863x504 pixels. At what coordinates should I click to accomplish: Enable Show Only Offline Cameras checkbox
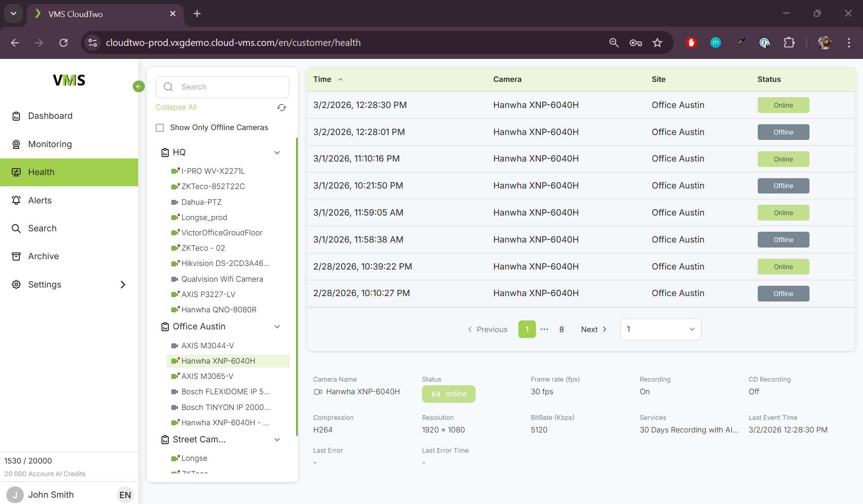point(160,128)
